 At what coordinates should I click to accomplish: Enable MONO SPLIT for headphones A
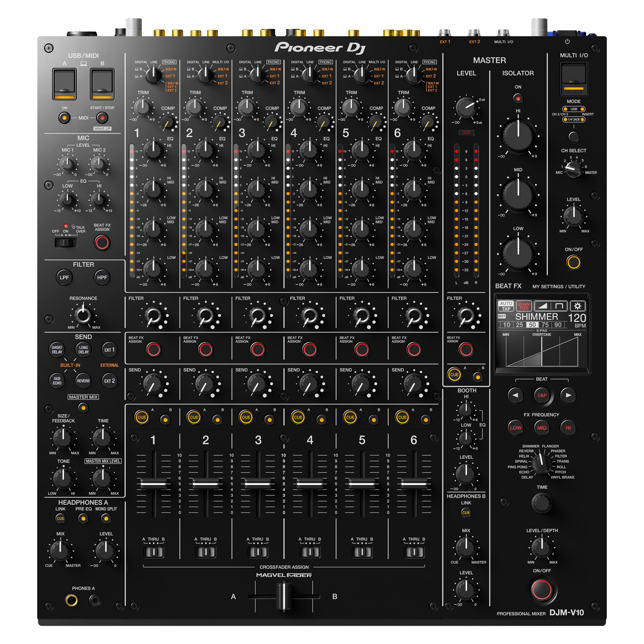pyautogui.click(x=106, y=519)
